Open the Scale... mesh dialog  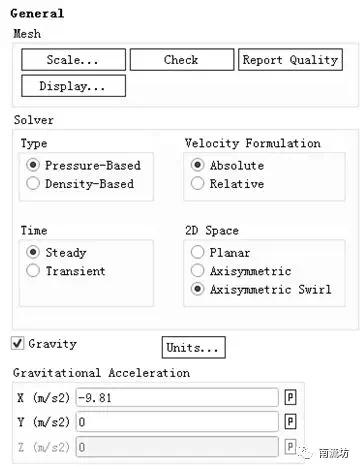click(73, 60)
